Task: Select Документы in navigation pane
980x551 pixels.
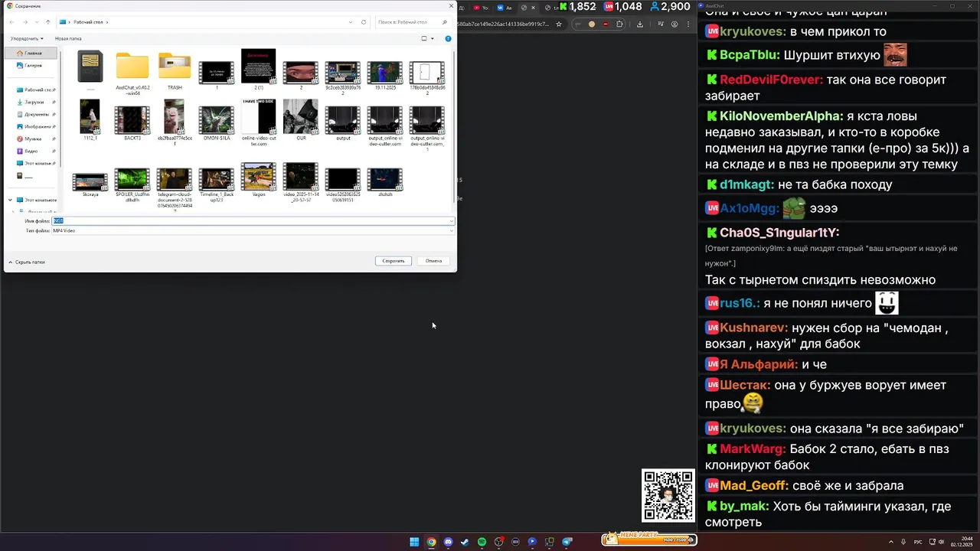Action: [35, 114]
